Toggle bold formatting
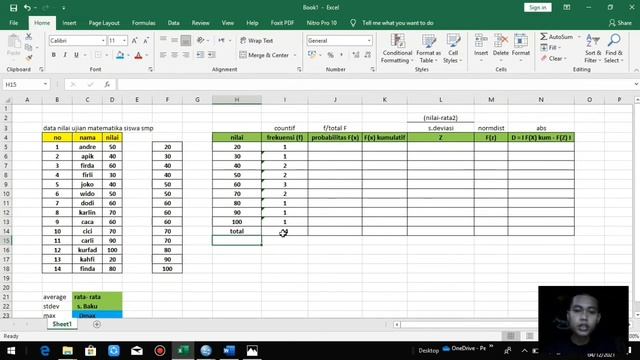 pyautogui.click(x=53, y=55)
